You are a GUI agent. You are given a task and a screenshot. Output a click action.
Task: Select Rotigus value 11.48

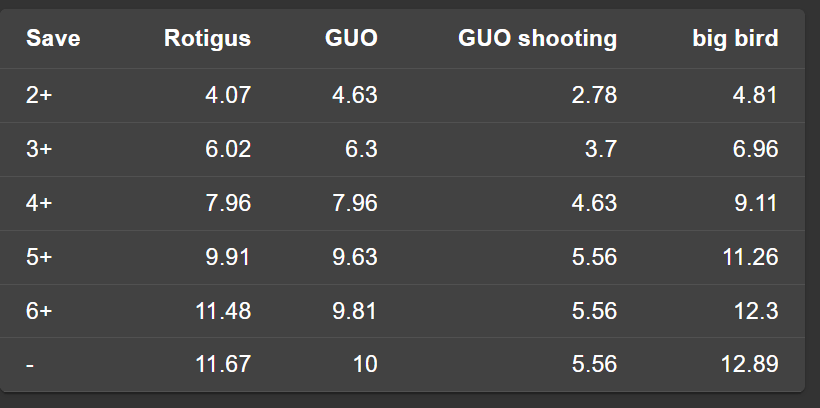222,311
